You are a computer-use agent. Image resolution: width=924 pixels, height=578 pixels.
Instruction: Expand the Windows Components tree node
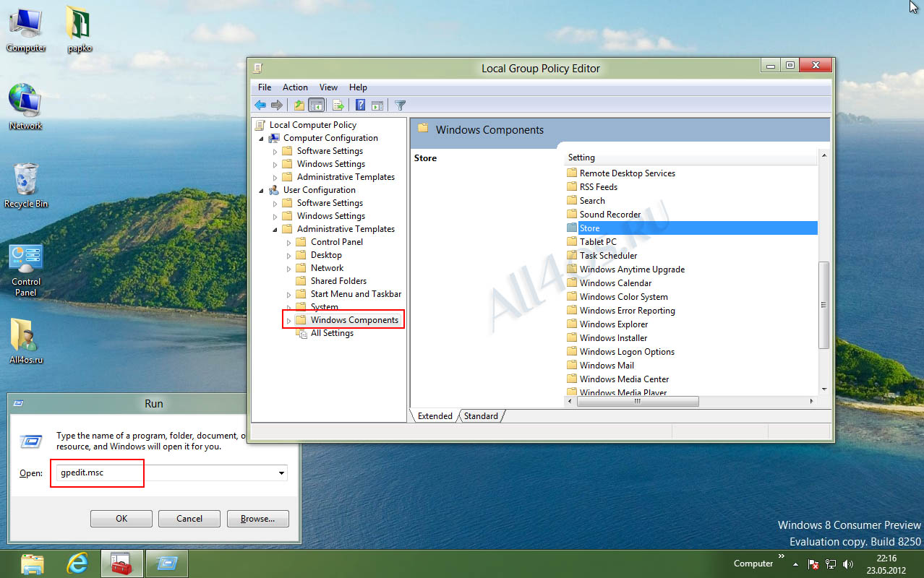point(288,320)
